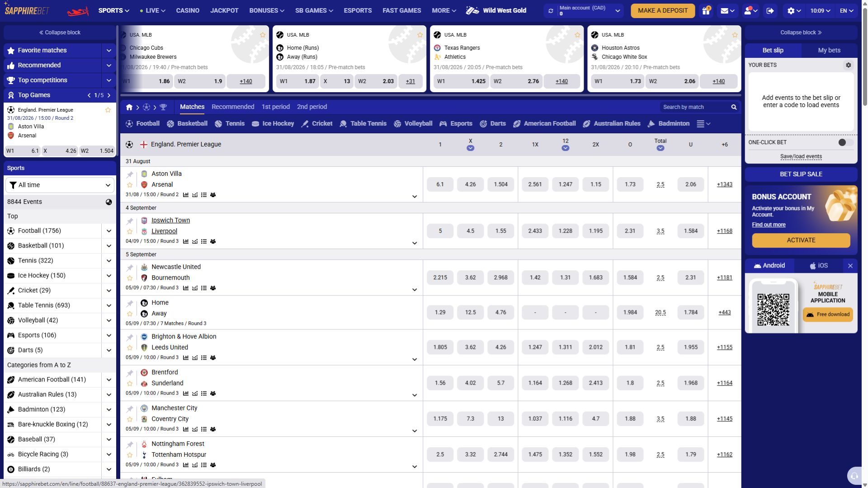This screenshot has width=868, height=488.
Task: Expand the Football (1756) category
Action: (109, 231)
